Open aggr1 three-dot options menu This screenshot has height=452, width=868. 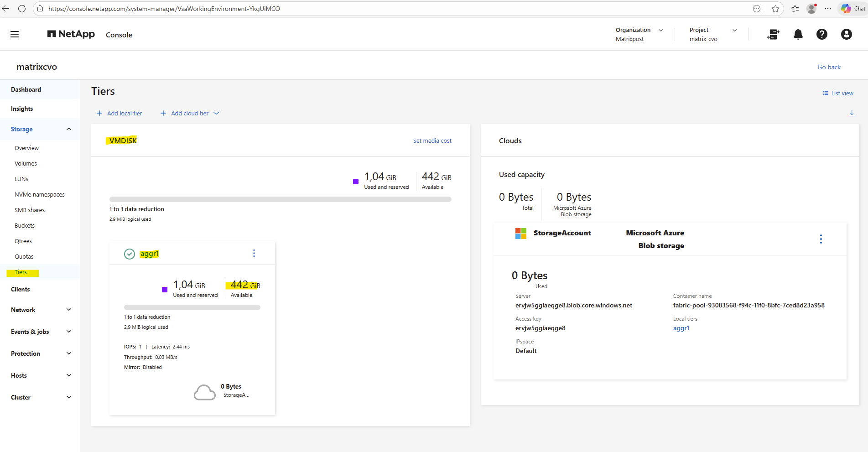click(254, 253)
